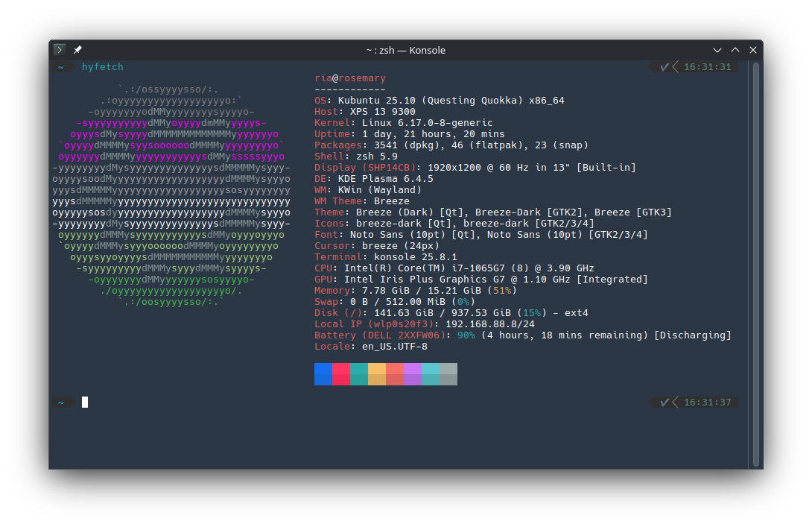Maximize the Konsole window
Screen dimensions: 812x527
735,50
